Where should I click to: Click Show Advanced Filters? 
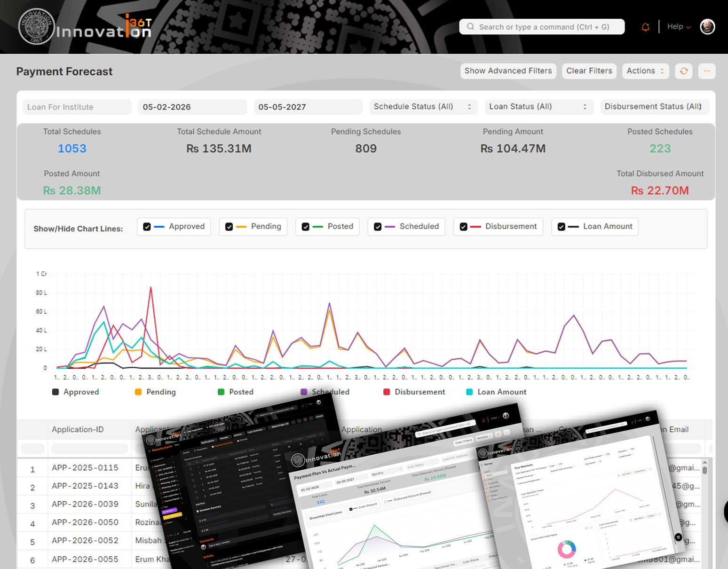[508, 71]
